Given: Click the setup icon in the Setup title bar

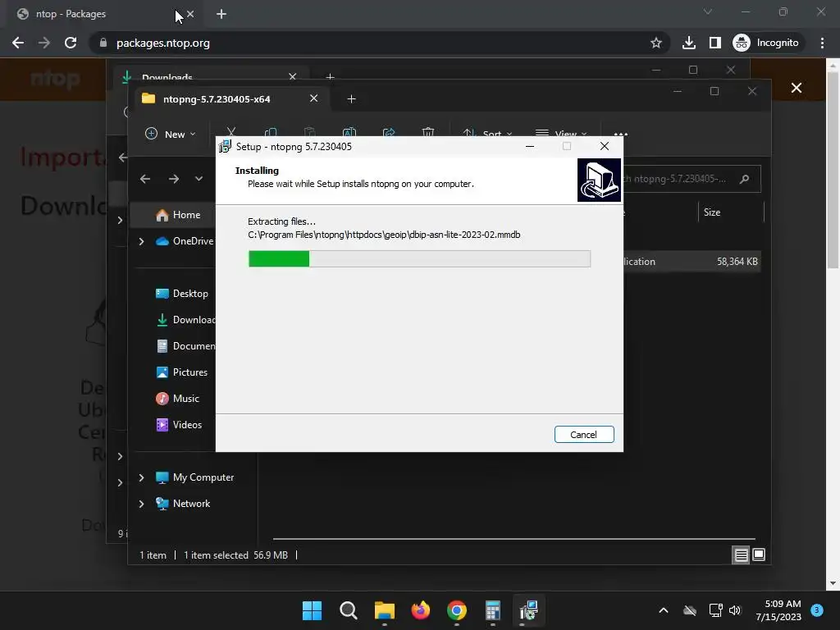Looking at the screenshot, I should point(225,146).
